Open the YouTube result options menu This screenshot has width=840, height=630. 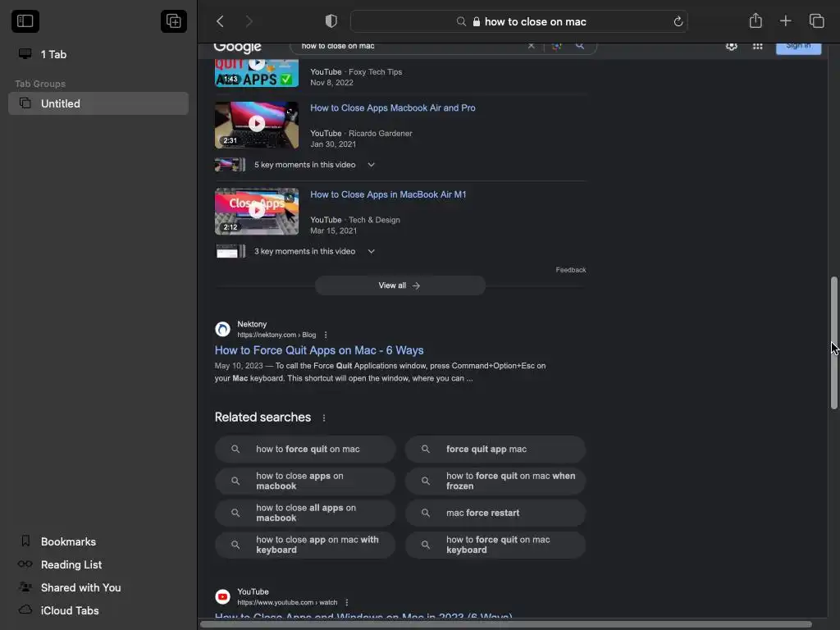[347, 603]
